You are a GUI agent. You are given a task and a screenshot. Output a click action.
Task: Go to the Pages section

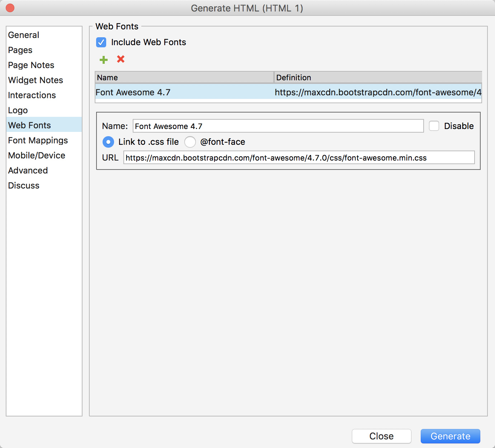pos(20,50)
